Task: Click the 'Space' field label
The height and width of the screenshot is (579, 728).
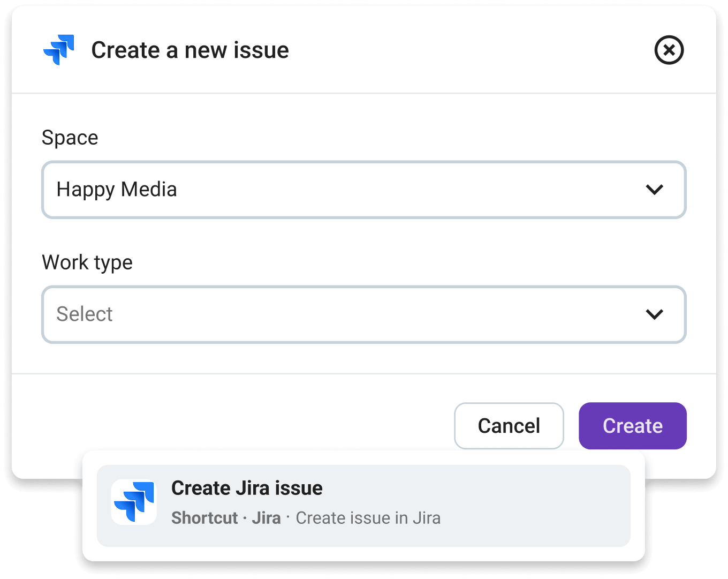Action: click(70, 138)
